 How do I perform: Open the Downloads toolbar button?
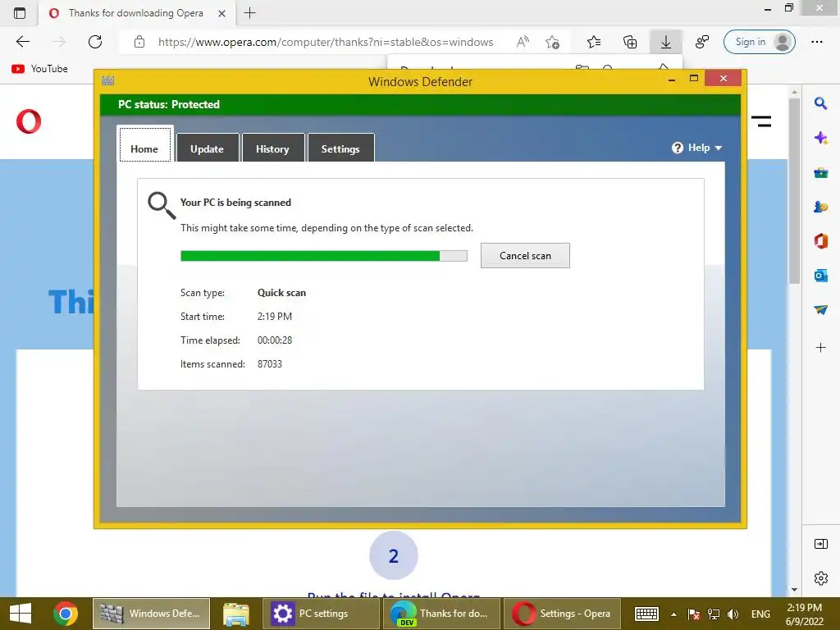[x=665, y=42]
